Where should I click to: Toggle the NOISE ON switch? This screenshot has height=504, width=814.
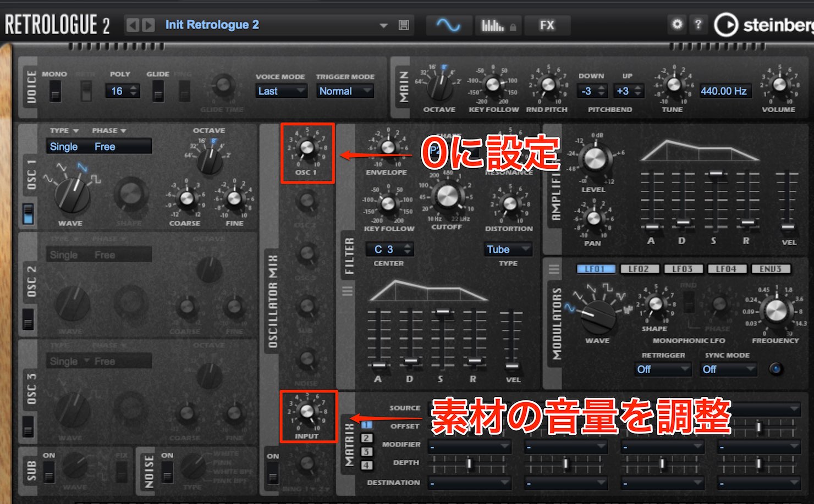(167, 472)
